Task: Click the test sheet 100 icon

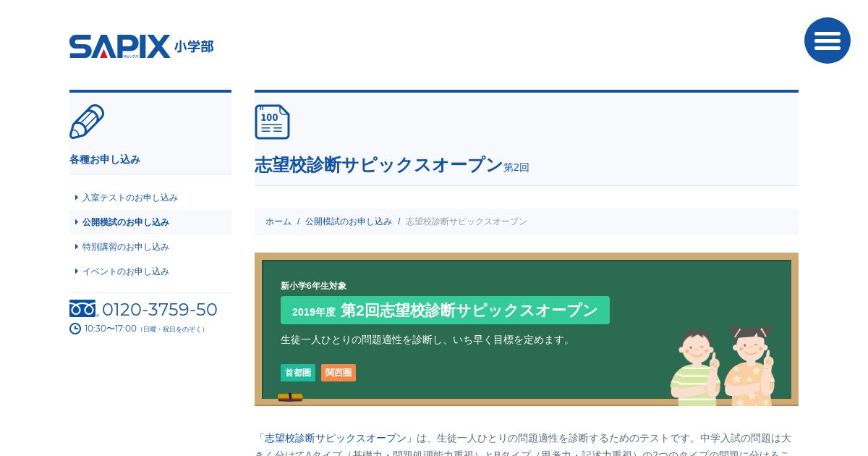Action: 272,122
